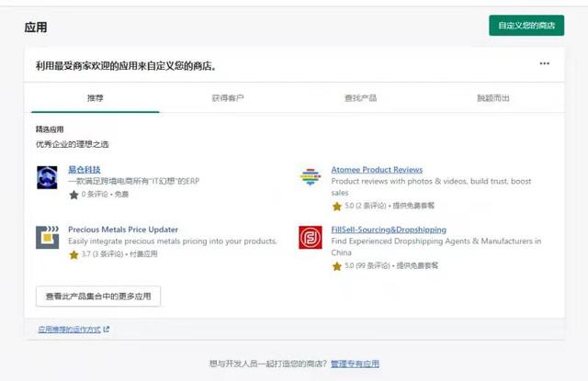Switch to the 查找产品 tab
This screenshot has height=381, width=588.
(360, 98)
